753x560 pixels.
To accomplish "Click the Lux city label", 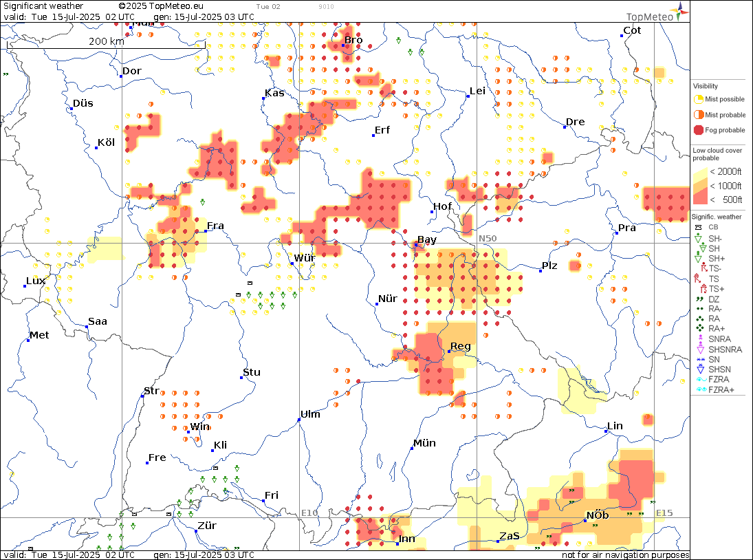I will [x=36, y=281].
